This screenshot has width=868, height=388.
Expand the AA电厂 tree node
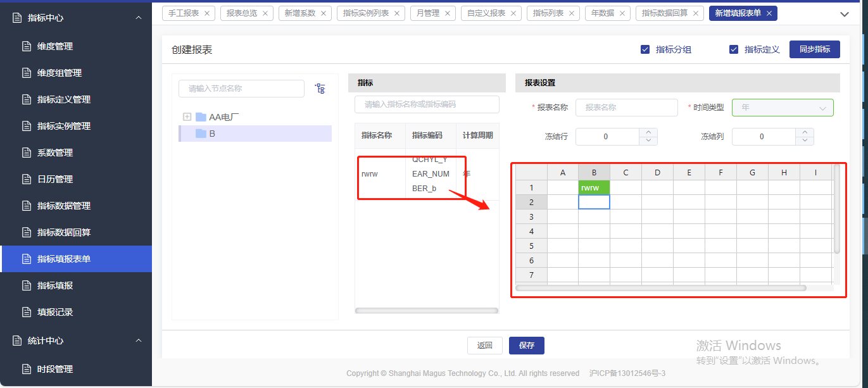187,117
